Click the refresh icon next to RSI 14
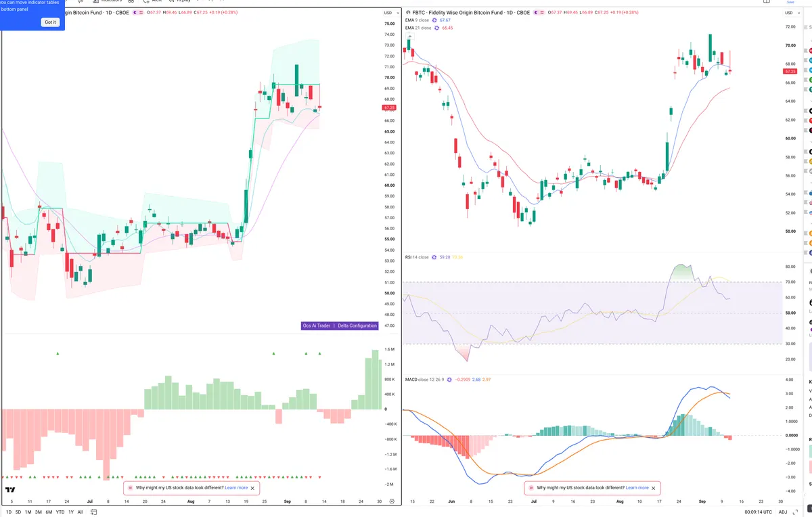The height and width of the screenshot is (517, 812). click(x=434, y=257)
